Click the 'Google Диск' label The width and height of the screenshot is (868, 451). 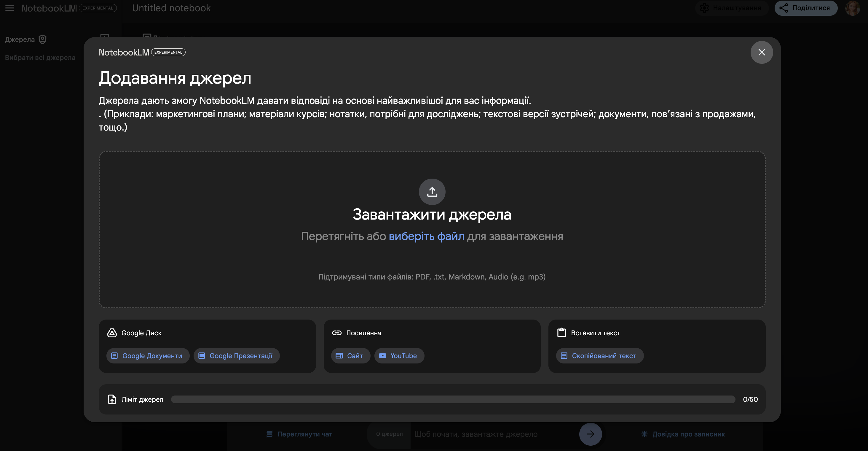141,333
